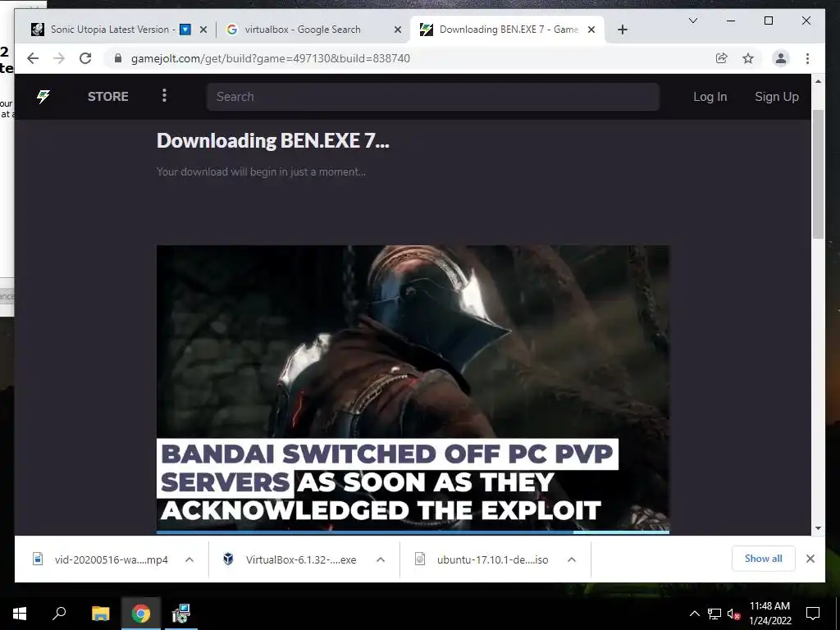Click scrollbar down arrow
This screenshot has width=840, height=630.
818,528
